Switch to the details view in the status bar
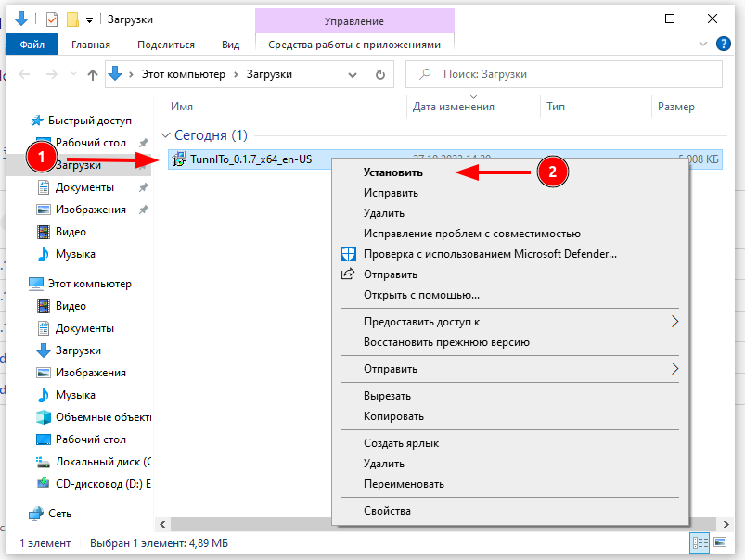This screenshot has width=745, height=560. coord(700,542)
